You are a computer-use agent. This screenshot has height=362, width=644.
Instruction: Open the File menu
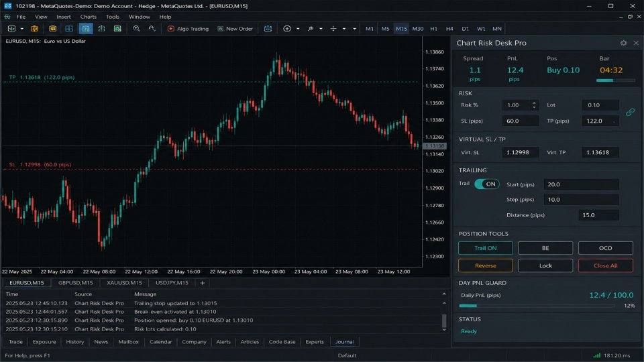tap(21, 17)
